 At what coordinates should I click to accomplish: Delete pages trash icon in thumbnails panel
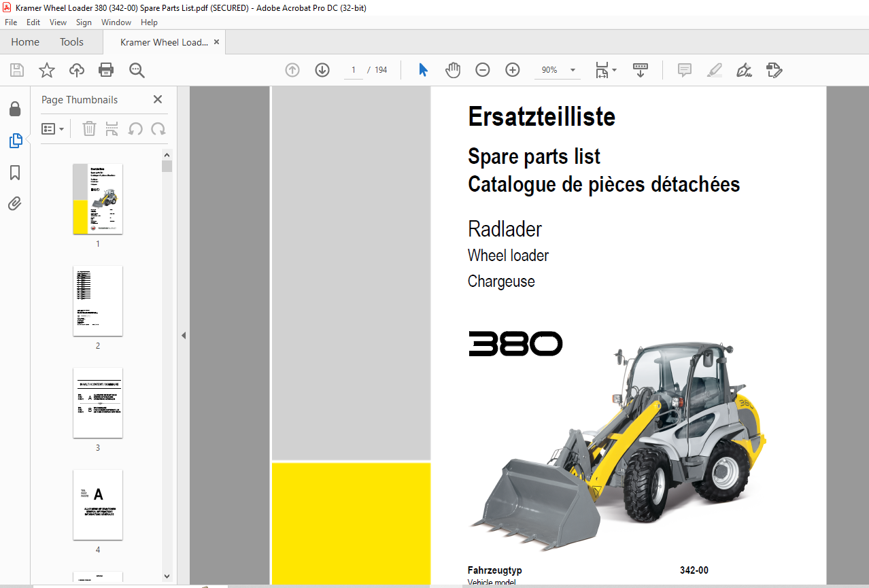click(x=89, y=128)
